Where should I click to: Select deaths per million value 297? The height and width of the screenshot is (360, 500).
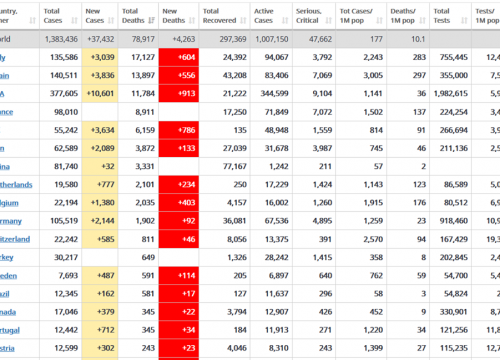click(x=419, y=75)
